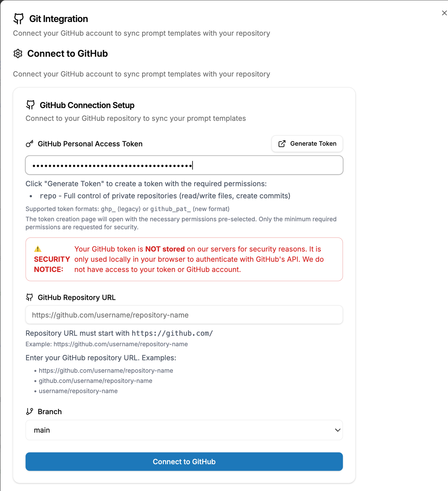Click the key icon beside Personal Access Token

(30, 144)
